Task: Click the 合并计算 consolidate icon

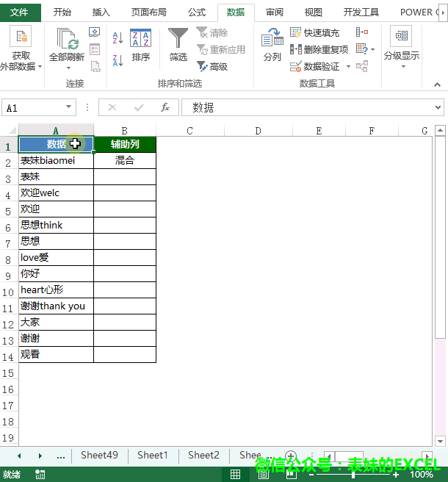Action: pos(362,32)
